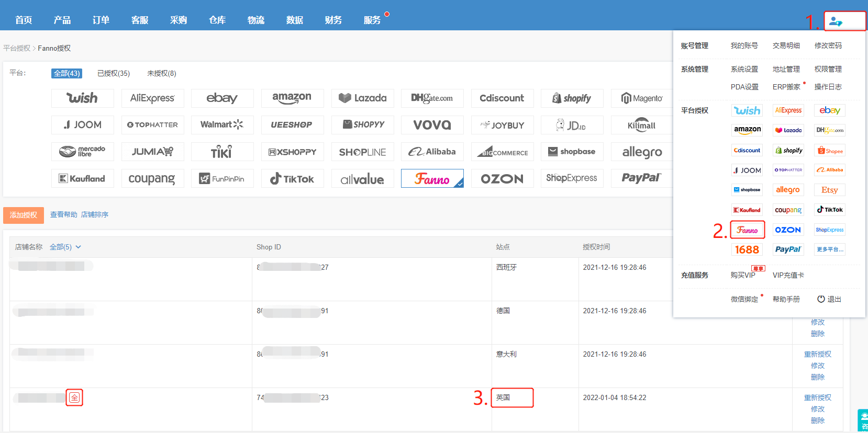This screenshot has height=433, width=868.
Task: Select the Mercado Libre platform tile
Action: click(x=83, y=152)
